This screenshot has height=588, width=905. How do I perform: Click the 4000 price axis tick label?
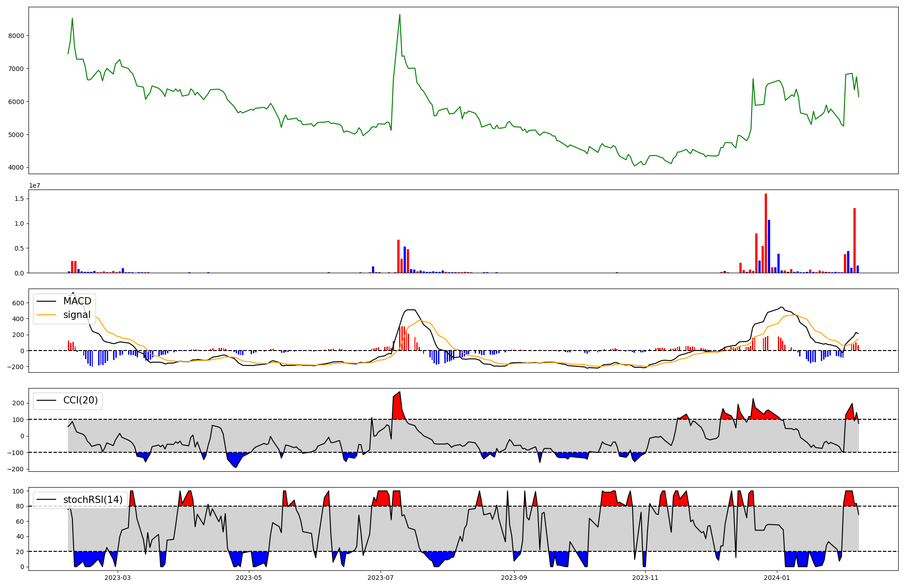tap(16, 168)
